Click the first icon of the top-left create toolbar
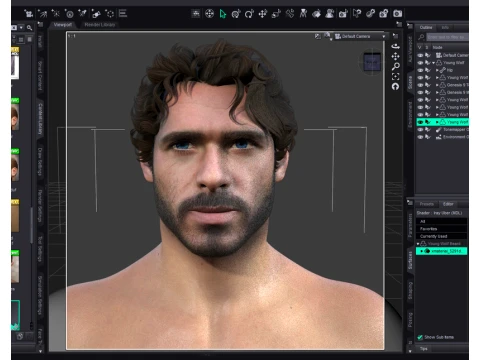The height and width of the screenshot is (360, 480). 29,14
